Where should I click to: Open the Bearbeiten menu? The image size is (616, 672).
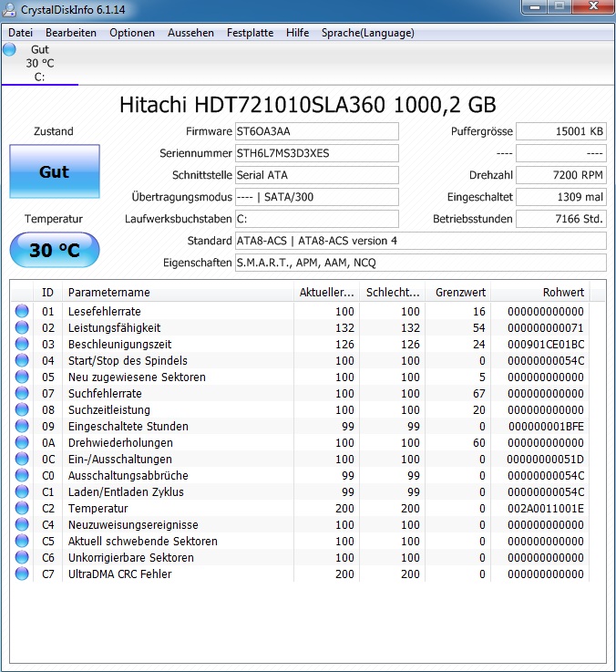71,33
